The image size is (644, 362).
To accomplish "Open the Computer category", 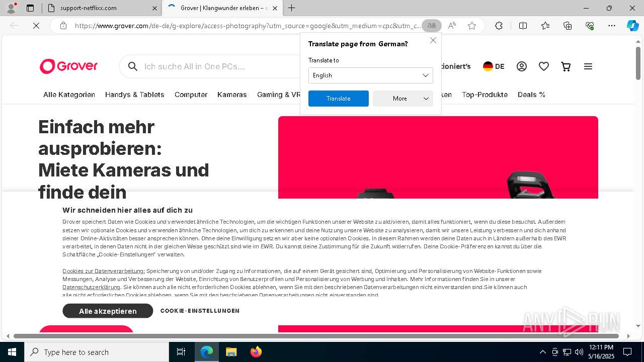I will (191, 95).
